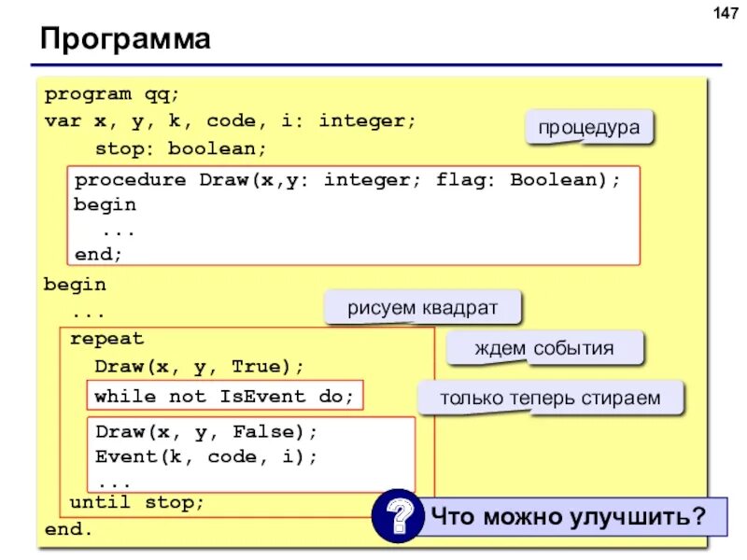747x560 pixels.
Task: Click the line 'while not IsEvent do;'
Action: tap(224, 396)
